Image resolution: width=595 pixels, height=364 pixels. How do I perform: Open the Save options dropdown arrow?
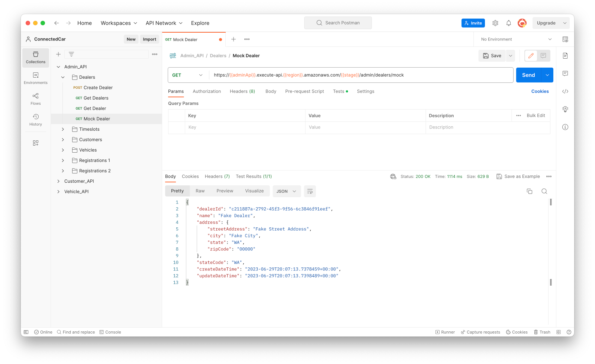pyautogui.click(x=511, y=56)
